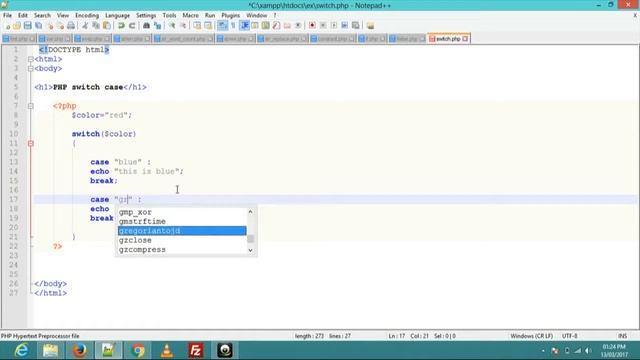The image size is (640, 360).
Task: Collapse the php block fold on line 7
Action: (31, 106)
